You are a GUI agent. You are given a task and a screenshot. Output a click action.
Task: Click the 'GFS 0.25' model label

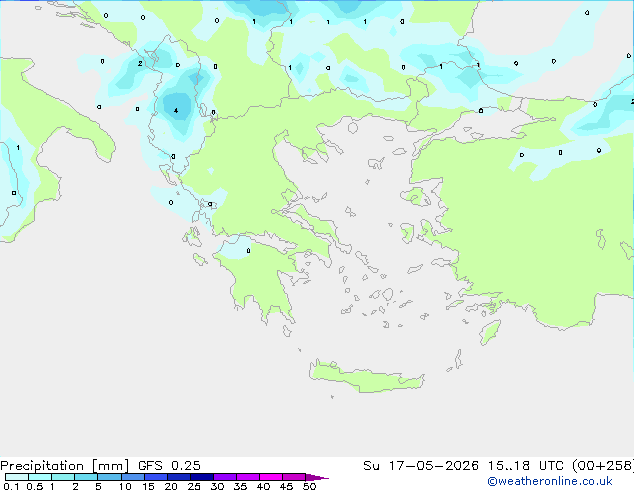point(169,466)
